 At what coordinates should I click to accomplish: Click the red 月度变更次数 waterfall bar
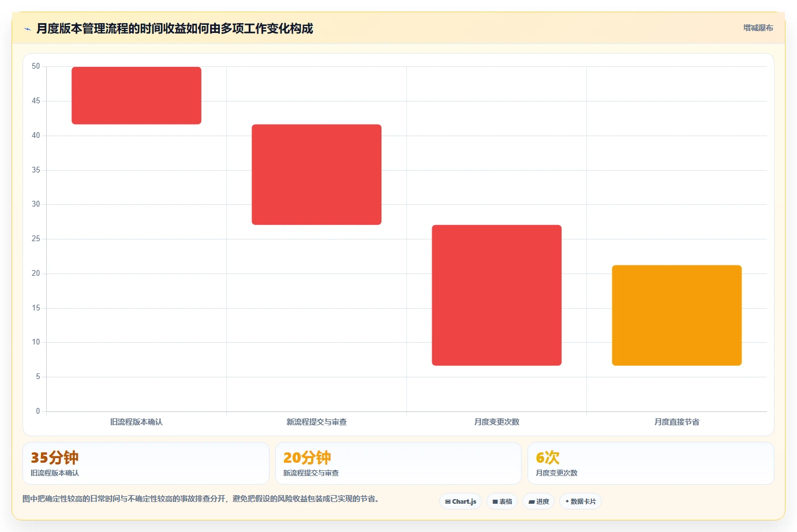[496, 295]
